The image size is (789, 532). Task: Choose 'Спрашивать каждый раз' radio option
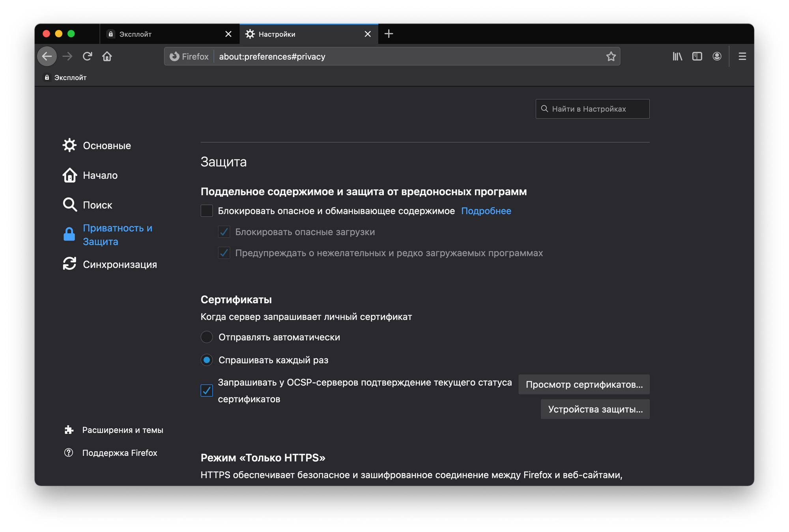coord(207,360)
